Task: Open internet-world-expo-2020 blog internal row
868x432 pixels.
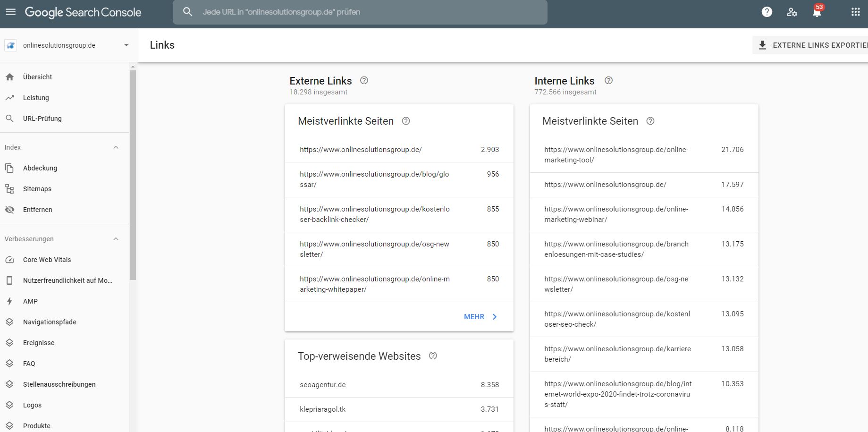Action: point(644,394)
